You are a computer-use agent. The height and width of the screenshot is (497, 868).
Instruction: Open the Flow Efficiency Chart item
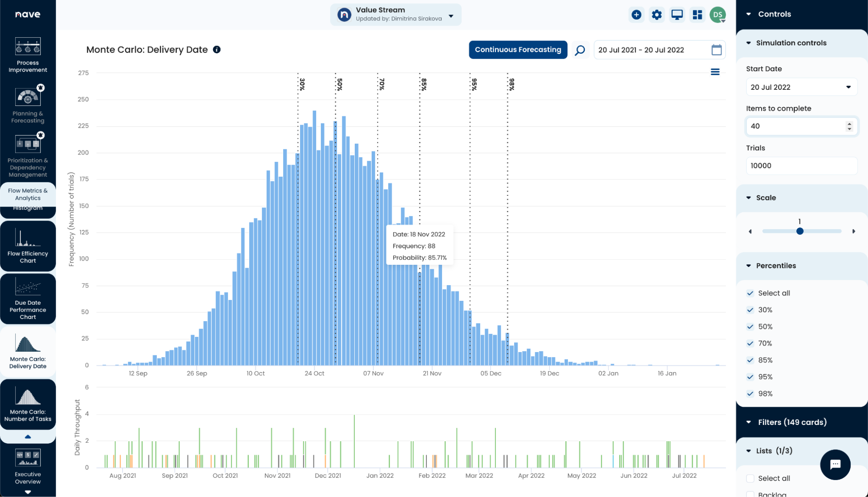28,246
